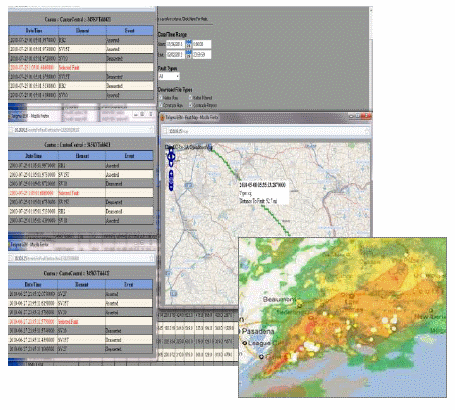Click the Firefox icon in Fault Map title bar
The height and width of the screenshot is (410, 455).
(x=162, y=117)
